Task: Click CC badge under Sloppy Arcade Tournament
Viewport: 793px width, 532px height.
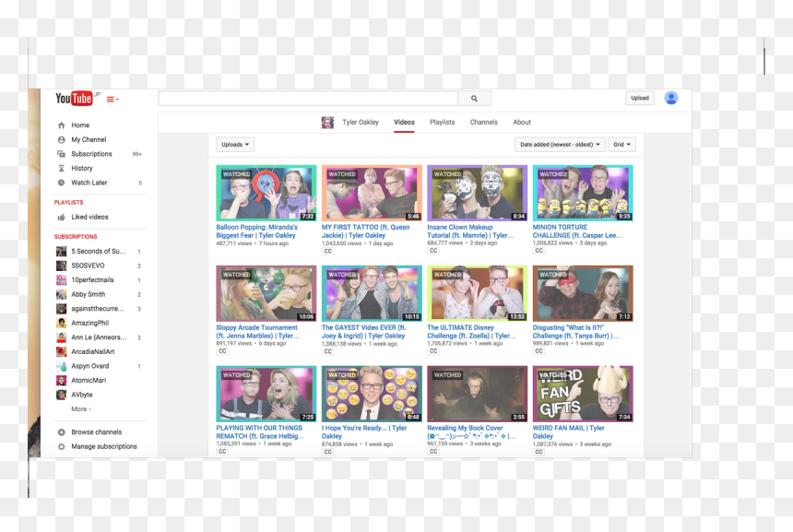Action: tap(222, 351)
